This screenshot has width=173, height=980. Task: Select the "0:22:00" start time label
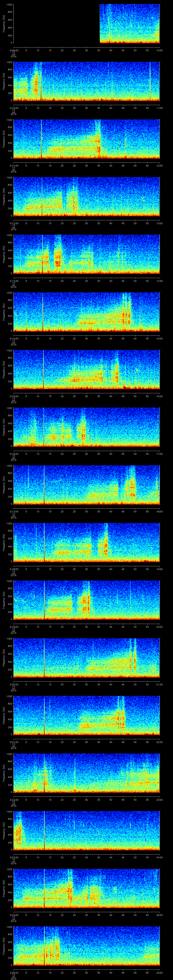tap(14, 800)
